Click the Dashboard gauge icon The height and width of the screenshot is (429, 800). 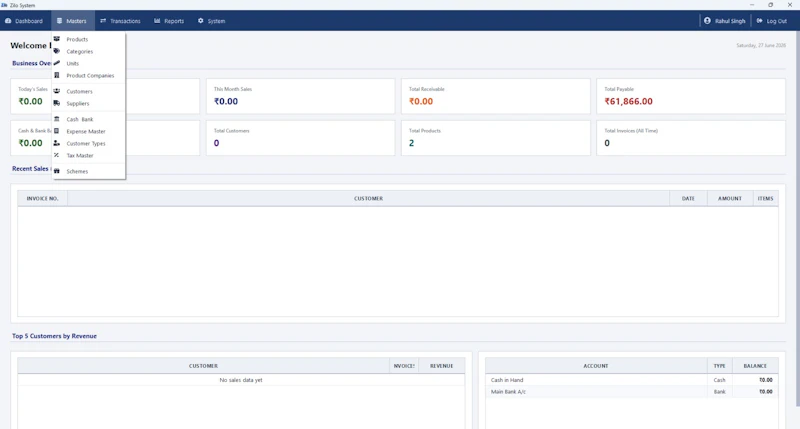[8, 21]
